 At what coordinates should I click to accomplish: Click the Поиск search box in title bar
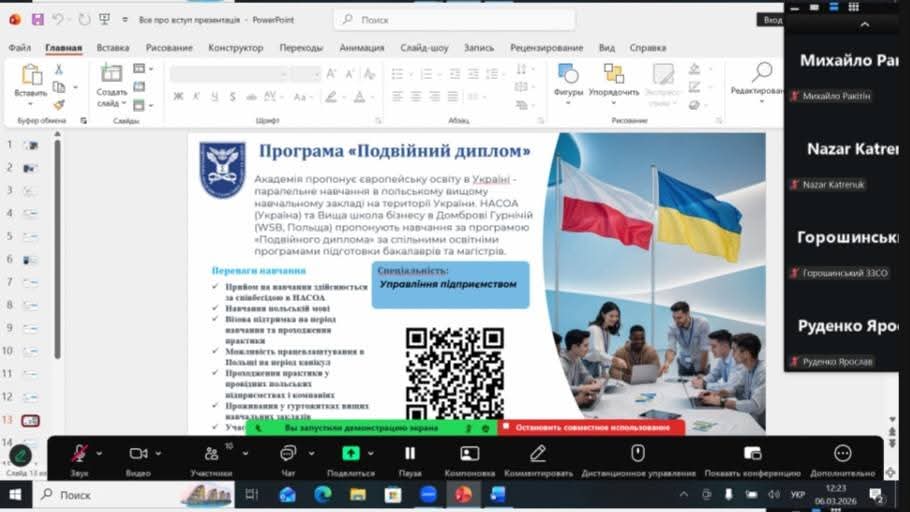(x=455, y=19)
